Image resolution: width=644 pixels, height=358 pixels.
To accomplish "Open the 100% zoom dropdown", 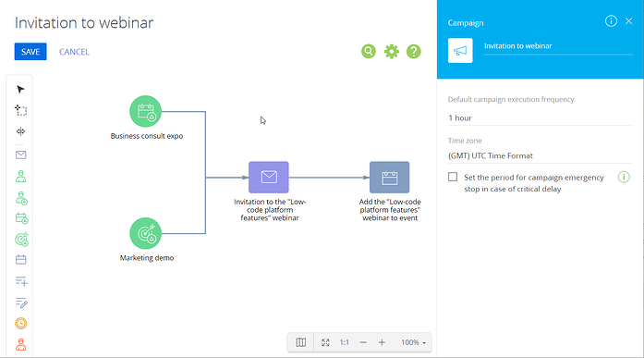I will point(414,342).
